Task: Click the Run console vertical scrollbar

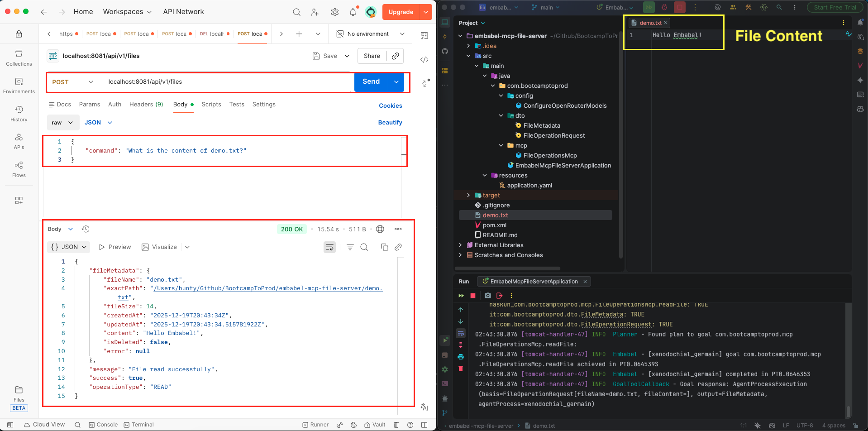Action: (x=848, y=411)
